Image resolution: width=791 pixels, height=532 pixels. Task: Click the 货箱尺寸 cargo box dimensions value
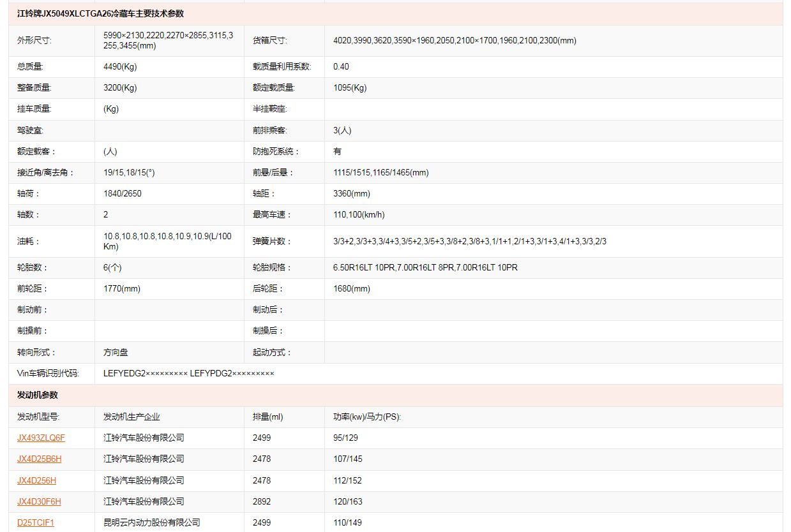(x=455, y=41)
